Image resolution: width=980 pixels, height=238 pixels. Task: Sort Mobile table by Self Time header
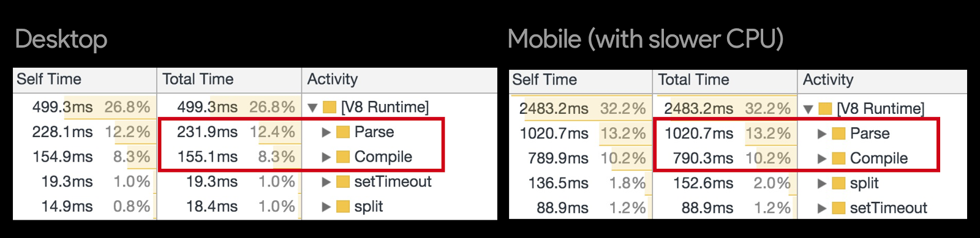pyautogui.click(x=581, y=81)
